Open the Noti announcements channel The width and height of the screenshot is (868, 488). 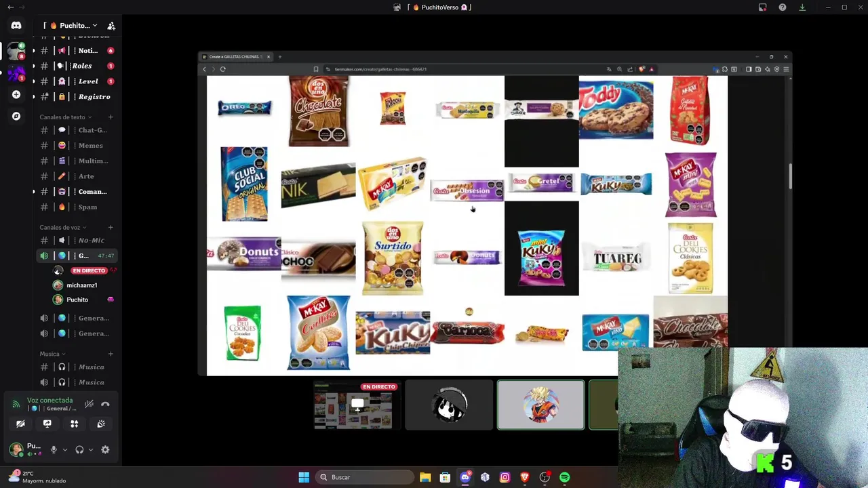pos(76,51)
